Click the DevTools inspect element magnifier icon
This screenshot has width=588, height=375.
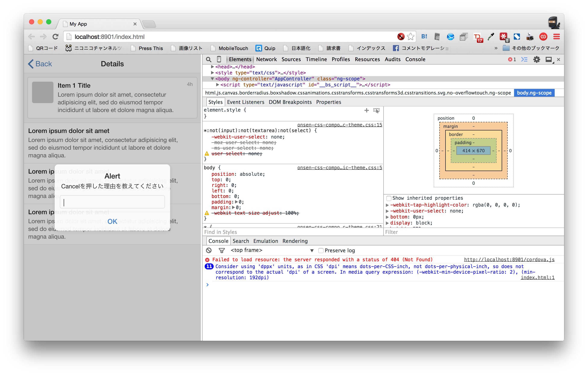coord(209,59)
